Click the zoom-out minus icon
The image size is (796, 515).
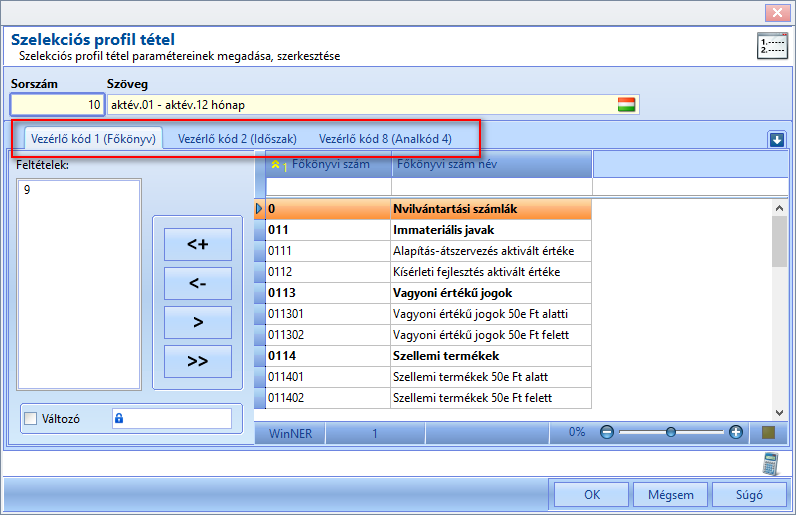tap(607, 432)
